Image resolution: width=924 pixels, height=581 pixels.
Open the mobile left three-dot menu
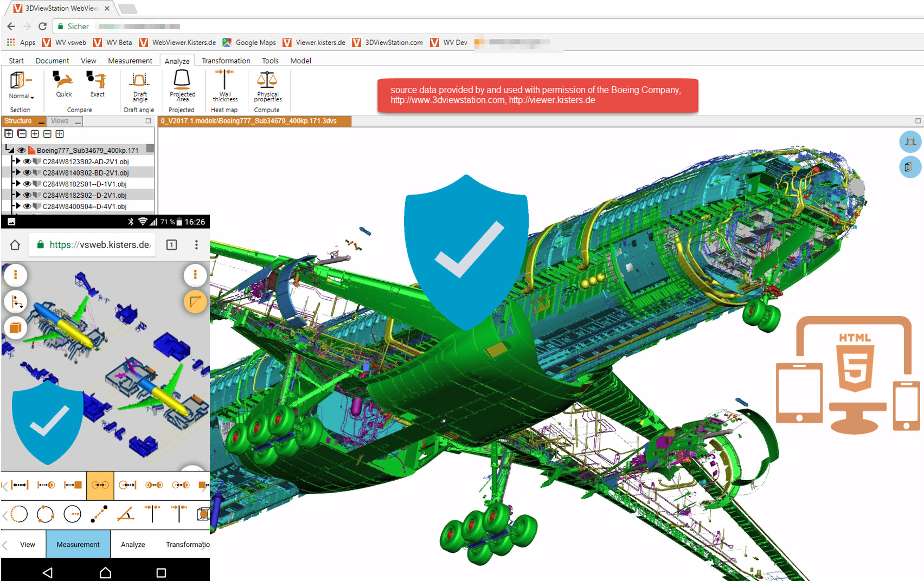click(x=16, y=275)
